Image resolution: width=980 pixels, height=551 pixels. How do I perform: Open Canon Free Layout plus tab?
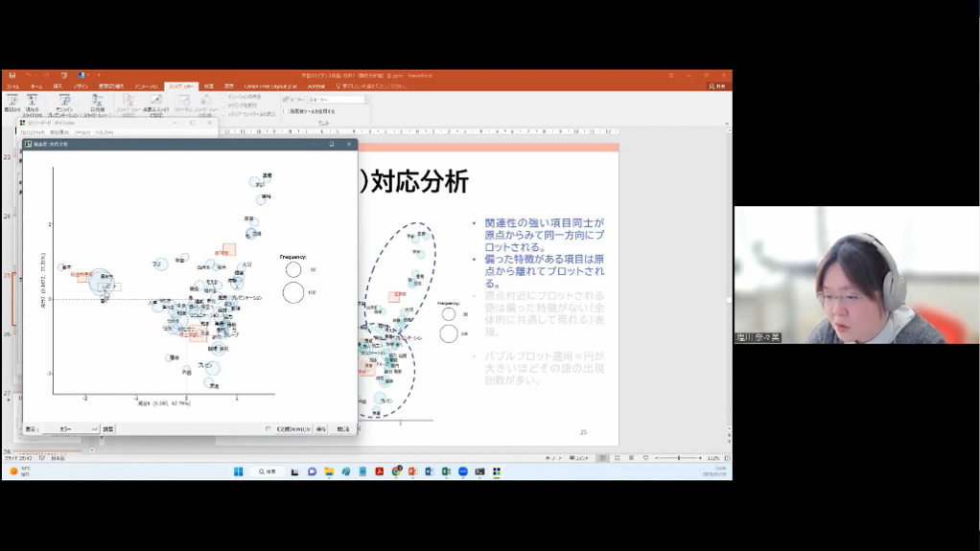pyautogui.click(x=270, y=86)
